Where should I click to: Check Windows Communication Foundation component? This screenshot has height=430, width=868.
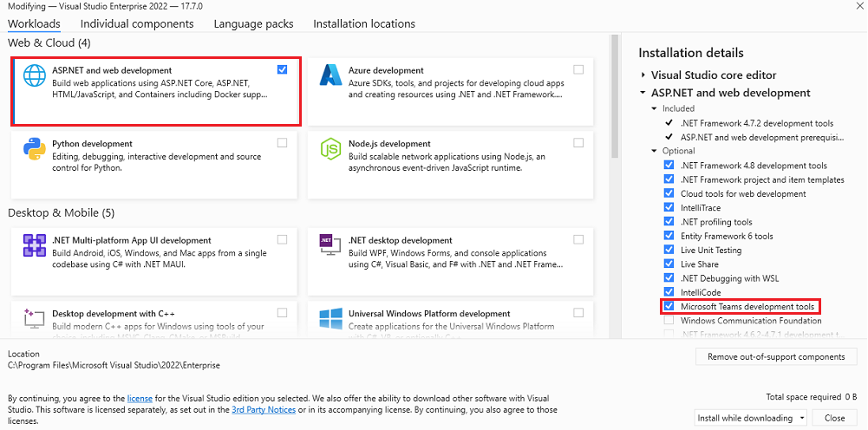(669, 321)
